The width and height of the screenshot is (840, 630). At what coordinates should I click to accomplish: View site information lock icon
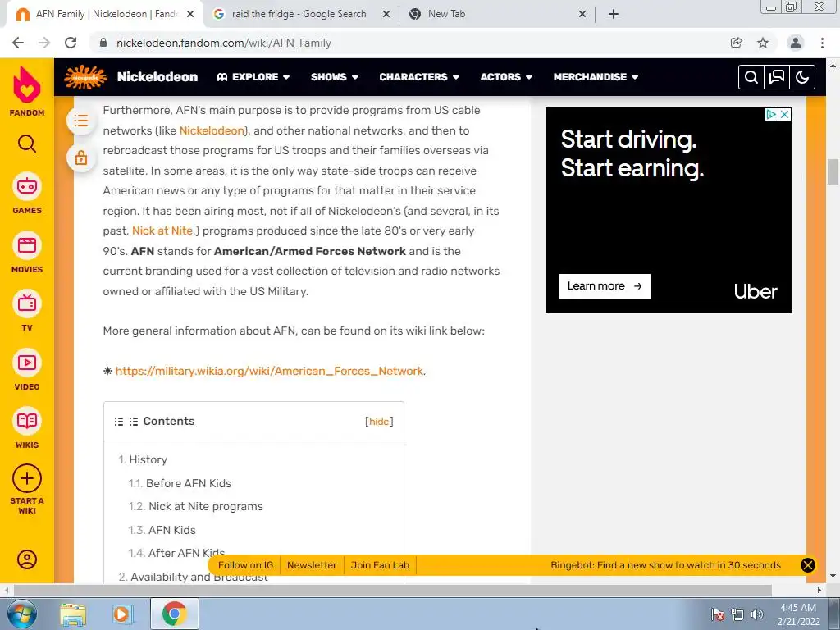coord(103,43)
